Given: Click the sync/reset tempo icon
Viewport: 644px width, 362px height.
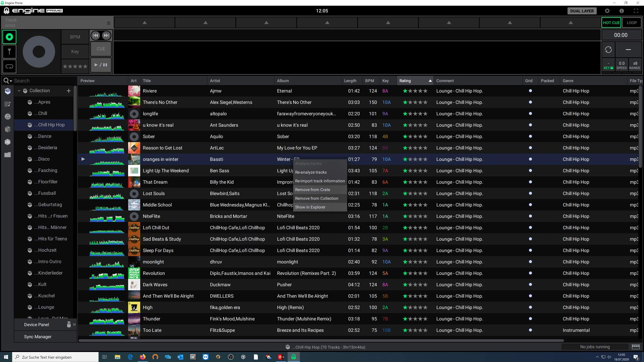Looking at the screenshot, I should pos(608,50).
